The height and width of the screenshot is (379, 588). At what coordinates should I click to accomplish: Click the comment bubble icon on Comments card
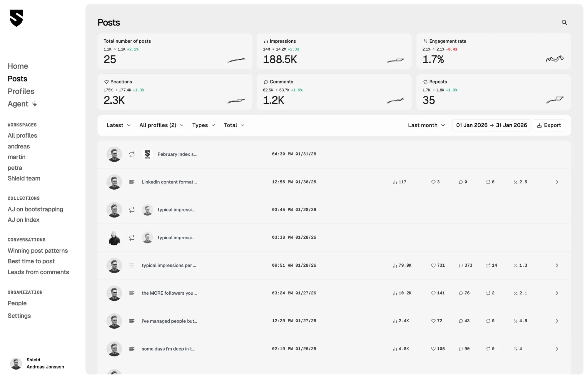[x=266, y=81]
